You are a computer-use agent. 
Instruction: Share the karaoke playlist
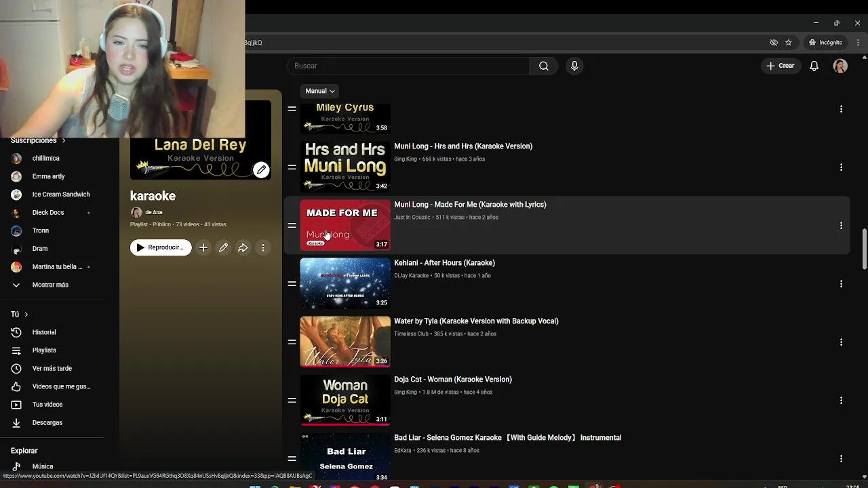(x=243, y=248)
